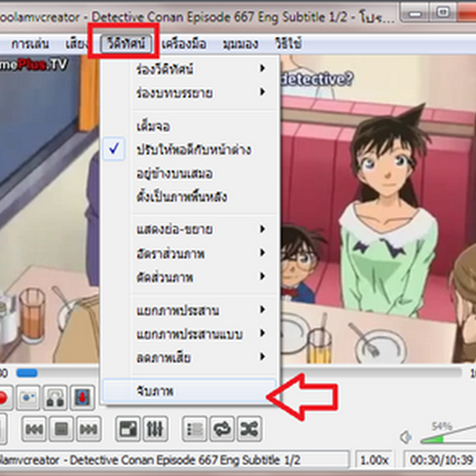The width and height of the screenshot is (476, 476).
Task: Open extended settings equalizer icon
Action: click(x=155, y=429)
